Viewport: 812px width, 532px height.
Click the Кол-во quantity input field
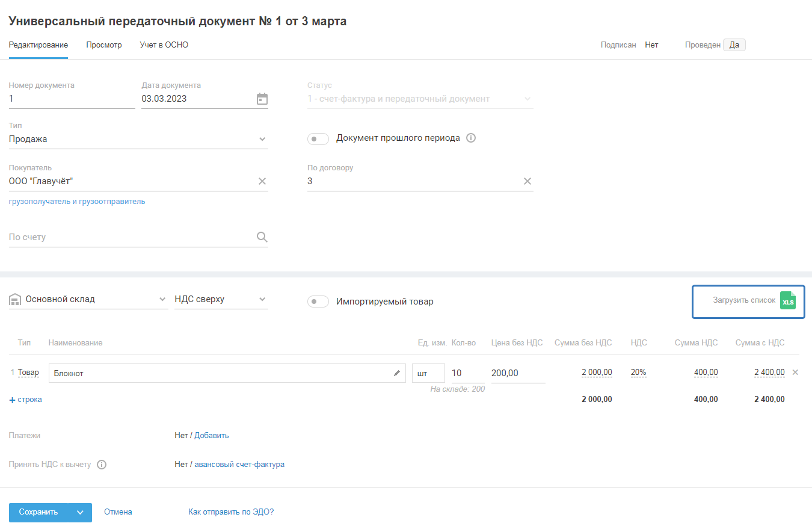[x=467, y=373]
